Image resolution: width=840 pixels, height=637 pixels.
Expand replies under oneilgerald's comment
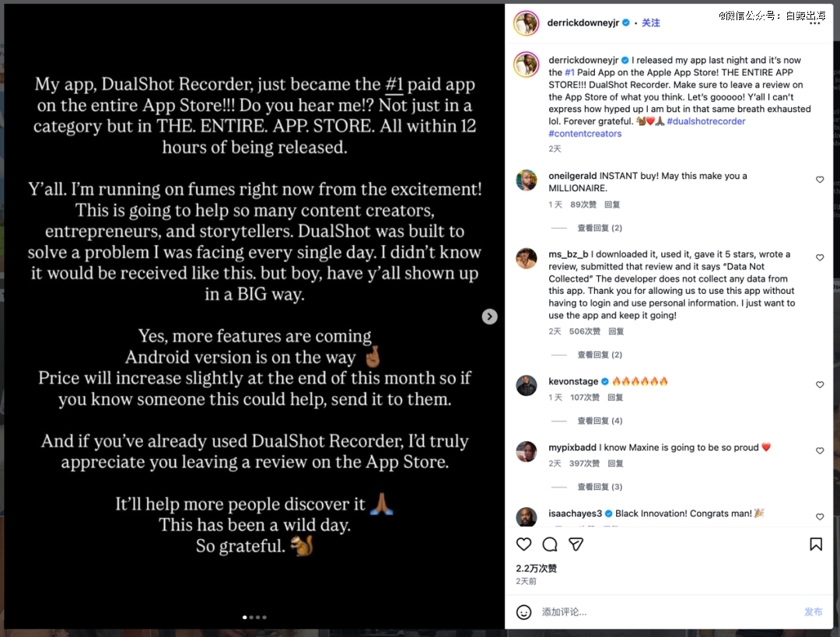click(599, 228)
